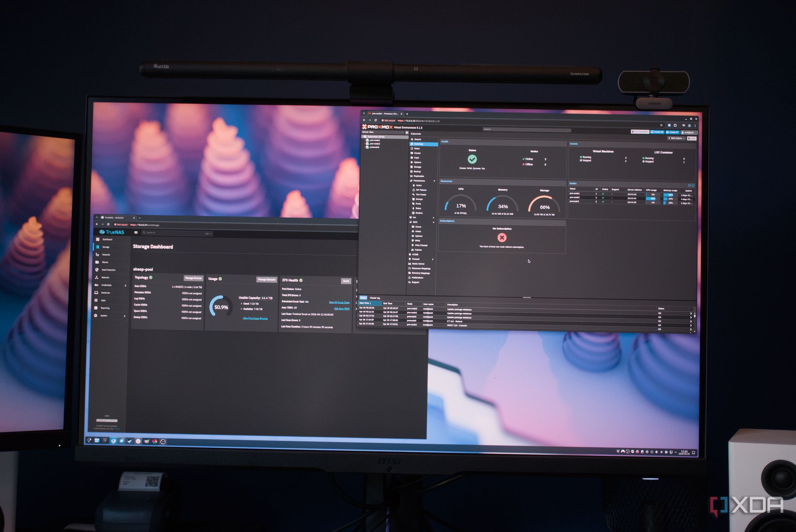Expand the HA group in Proxmox
796x532 pixels.
433,218
